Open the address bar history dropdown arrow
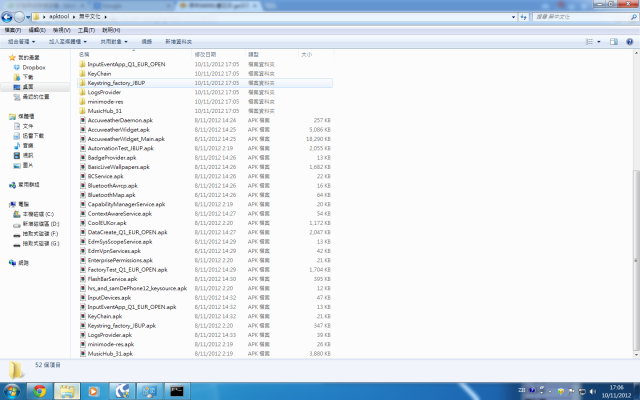This screenshot has width=640, height=400. 513,17
